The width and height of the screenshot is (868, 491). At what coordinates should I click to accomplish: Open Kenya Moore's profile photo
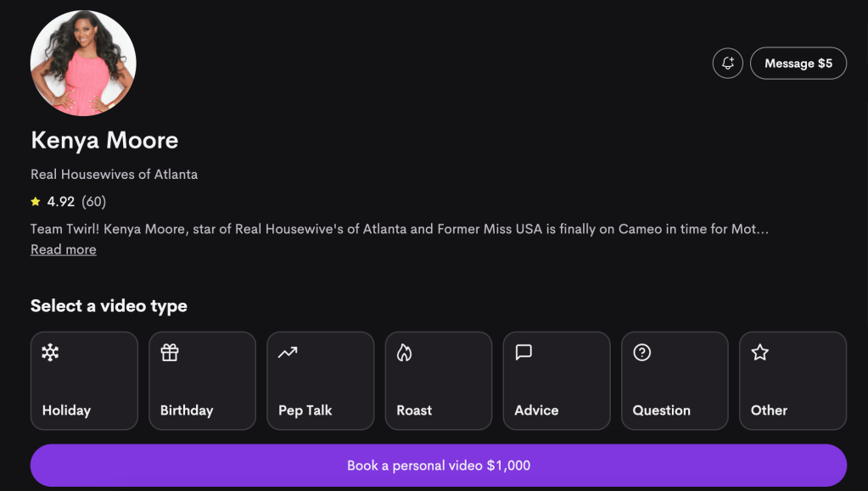coord(83,64)
